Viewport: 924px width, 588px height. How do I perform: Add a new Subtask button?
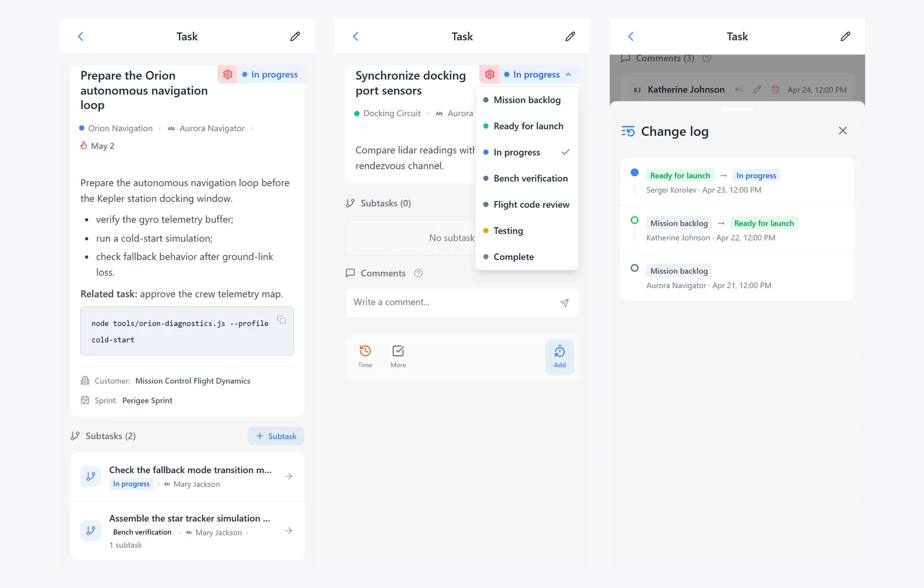[276, 436]
